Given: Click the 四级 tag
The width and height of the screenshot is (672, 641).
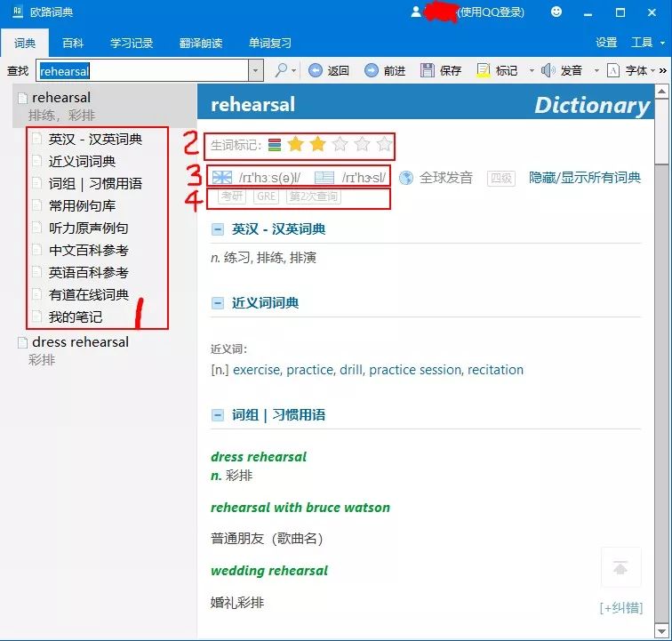Looking at the screenshot, I should 501,178.
